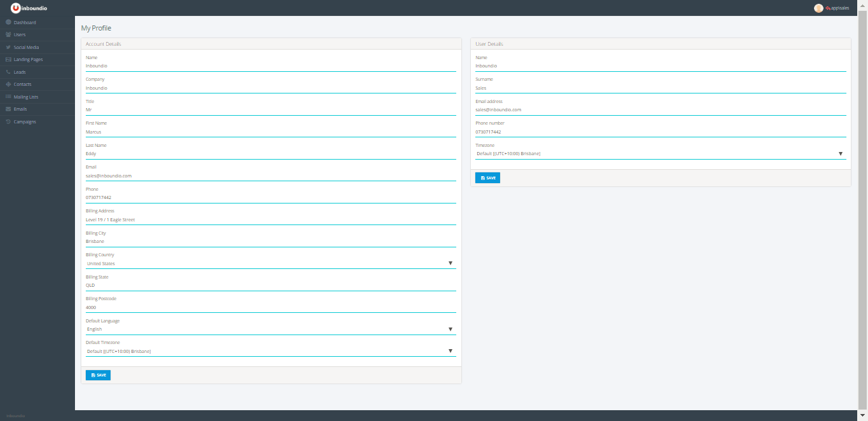The height and width of the screenshot is (421, 868).
Task: Click the Email address field in User Details
Action: [661, 110]
